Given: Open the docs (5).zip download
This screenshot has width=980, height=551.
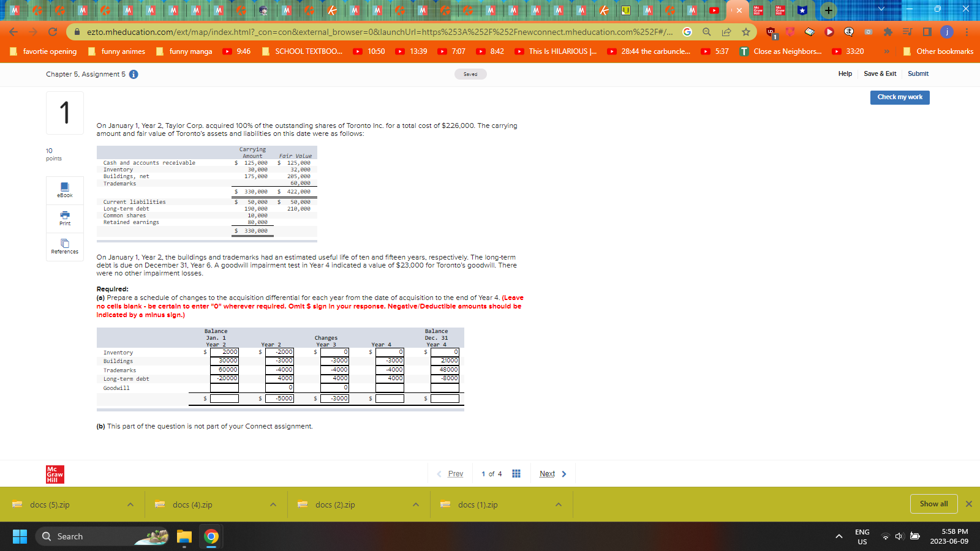Looking at the screenshot, I should 50,504.
